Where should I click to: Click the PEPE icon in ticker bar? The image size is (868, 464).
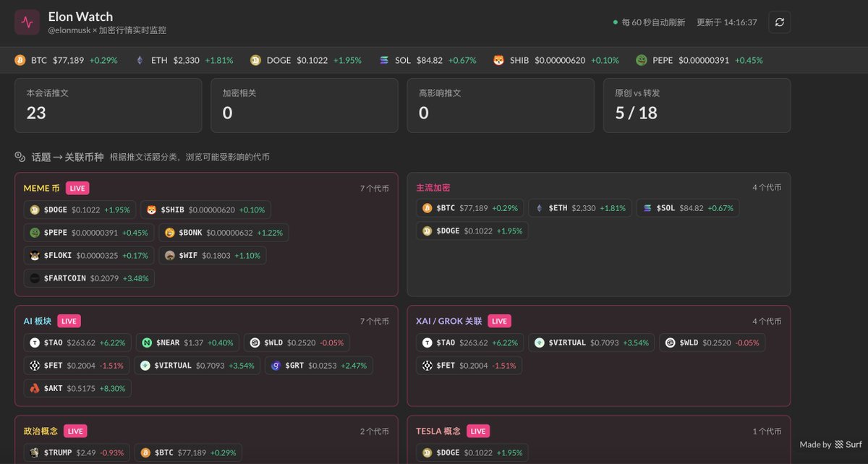tap(641, 60)
